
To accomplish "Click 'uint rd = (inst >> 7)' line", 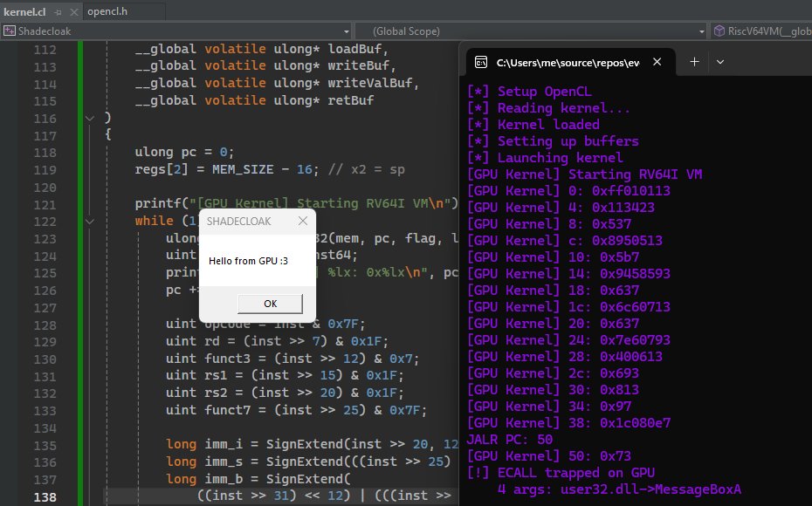I will click(x=277, y=341).
